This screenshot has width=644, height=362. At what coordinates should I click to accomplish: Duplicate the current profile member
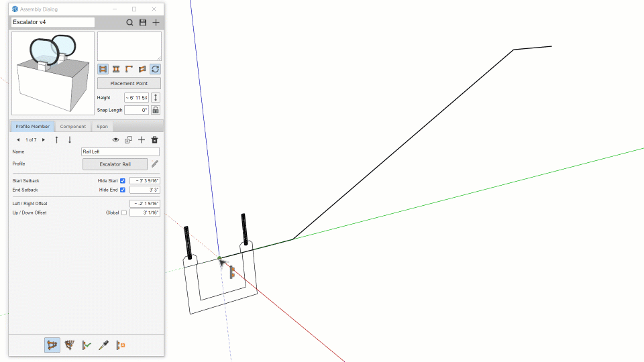click(x=129, y=139)
